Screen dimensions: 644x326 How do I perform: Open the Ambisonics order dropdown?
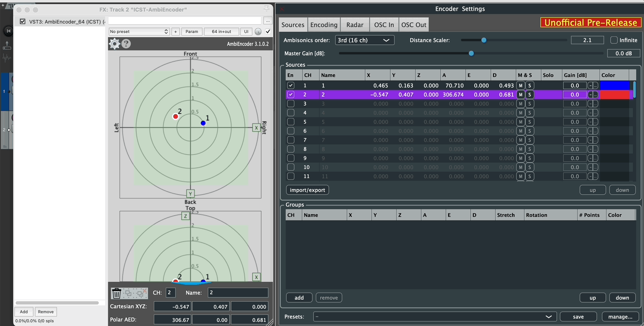[x=364, y=40]
